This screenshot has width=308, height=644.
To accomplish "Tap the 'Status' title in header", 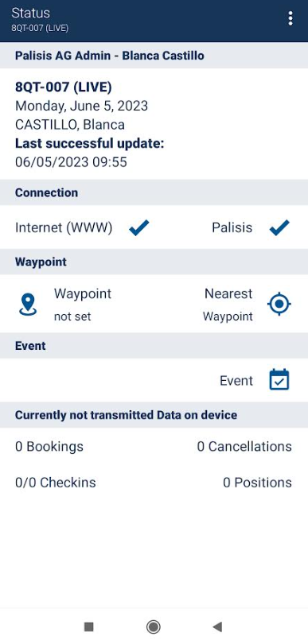I will pos(31,14).
